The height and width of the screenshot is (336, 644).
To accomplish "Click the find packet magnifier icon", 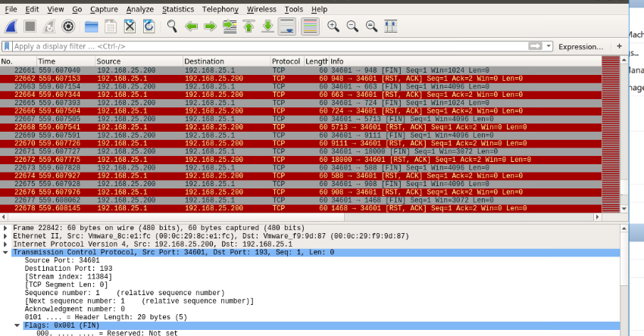I will pos(172,26).
